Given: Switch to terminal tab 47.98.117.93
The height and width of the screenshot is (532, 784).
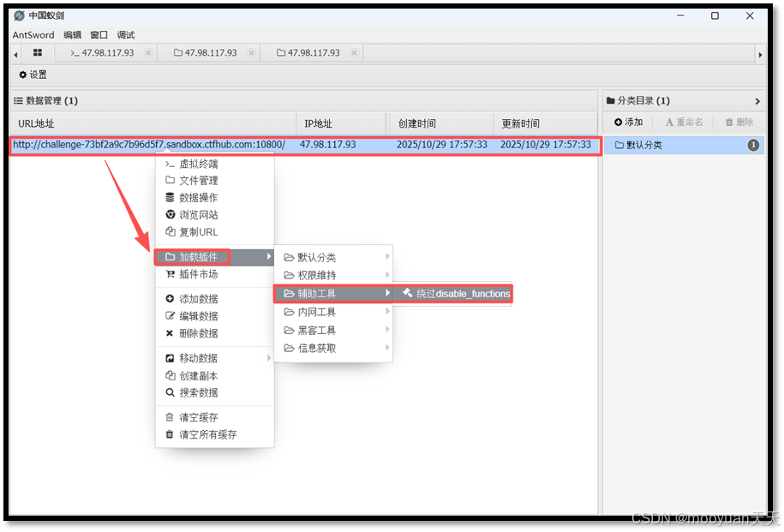Looking at the screenshot, I should [103, 53].
